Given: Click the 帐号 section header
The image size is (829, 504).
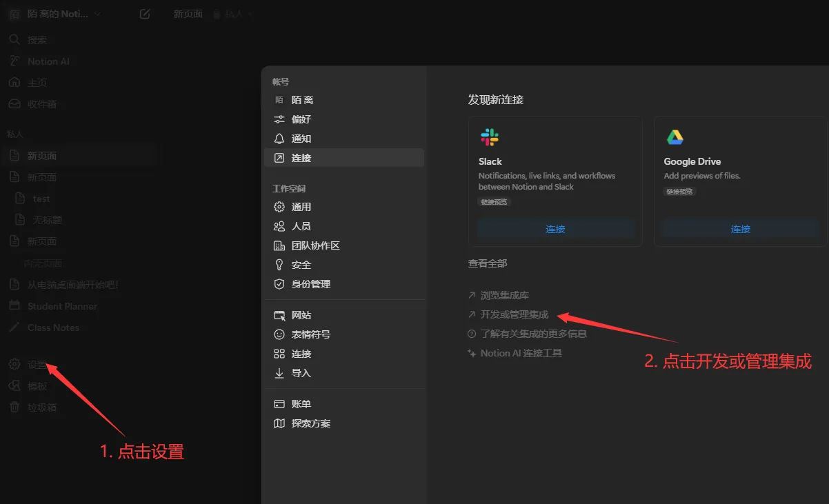Looking at the screenshot, I should 280,82.
